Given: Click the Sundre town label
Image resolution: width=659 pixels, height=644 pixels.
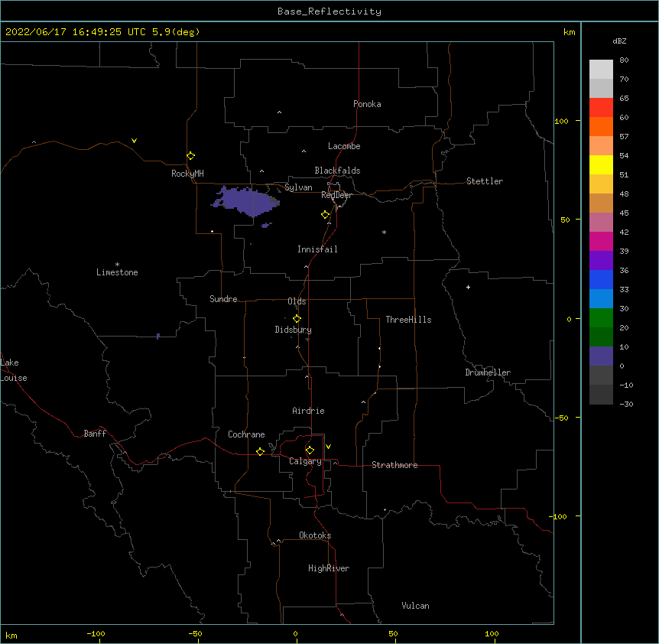Looking at the screenshot, I should click(x=223, y=299).
